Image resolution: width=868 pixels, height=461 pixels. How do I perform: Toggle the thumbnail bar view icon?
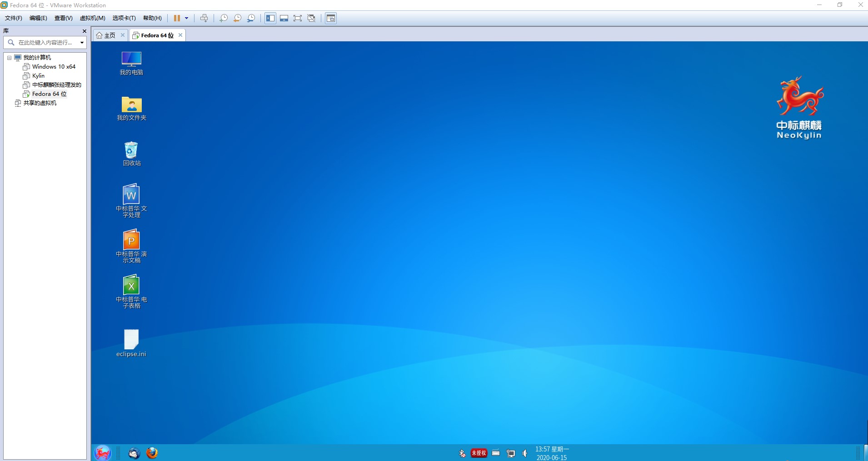point(284,18)
